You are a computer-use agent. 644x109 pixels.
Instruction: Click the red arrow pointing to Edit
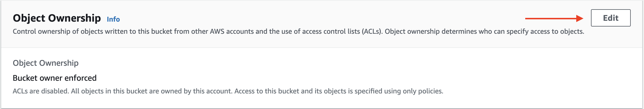coord(554,18)
